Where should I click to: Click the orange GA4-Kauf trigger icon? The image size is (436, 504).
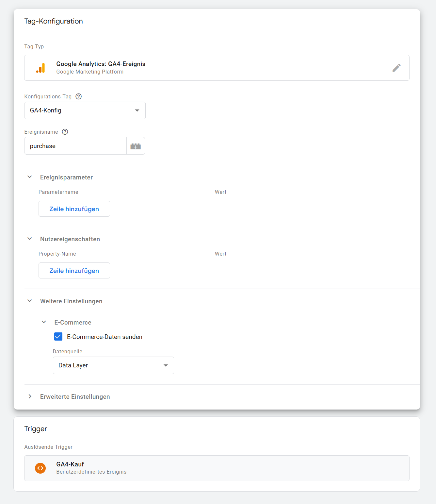coord(40,468)
